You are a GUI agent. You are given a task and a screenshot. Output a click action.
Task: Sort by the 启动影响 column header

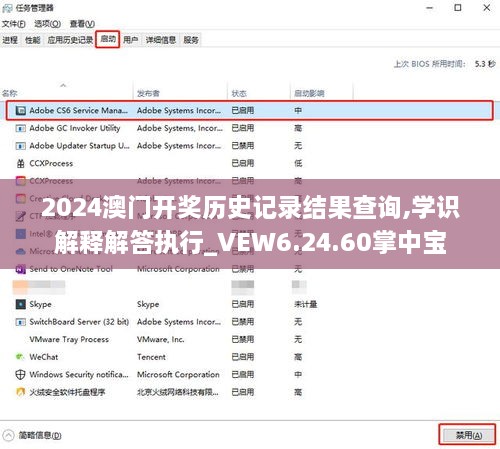[x=309, y=93]
